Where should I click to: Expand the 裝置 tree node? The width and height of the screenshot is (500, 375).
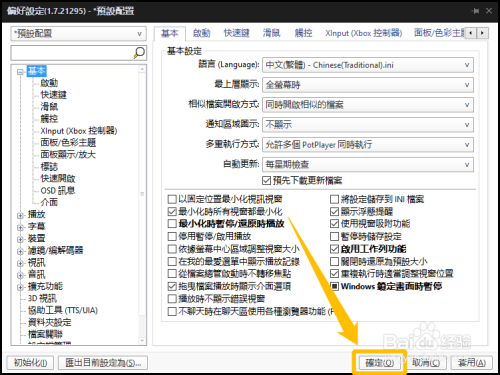point(20,240)
